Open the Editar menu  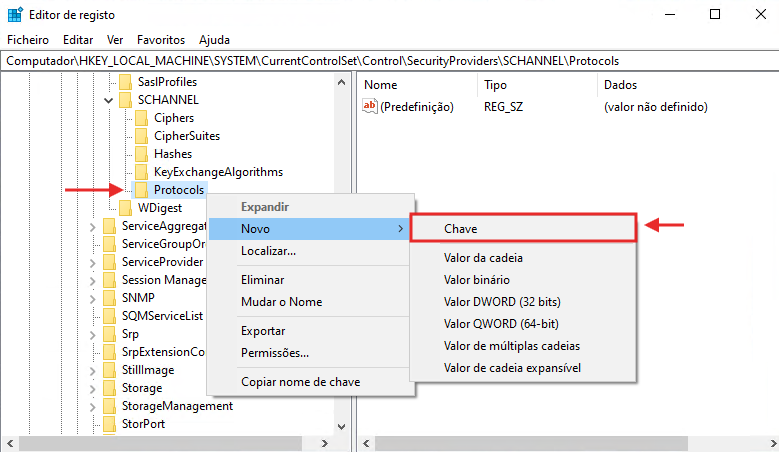coord(78,40)
